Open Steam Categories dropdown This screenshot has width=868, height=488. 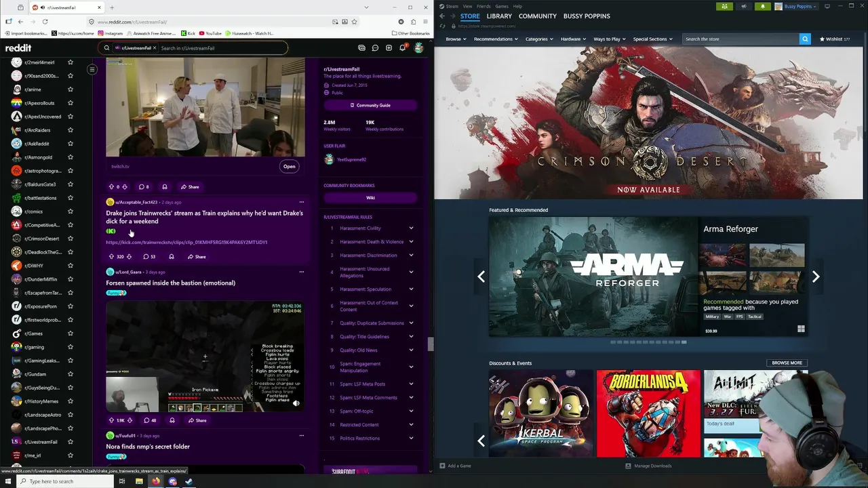coord(538,39)
